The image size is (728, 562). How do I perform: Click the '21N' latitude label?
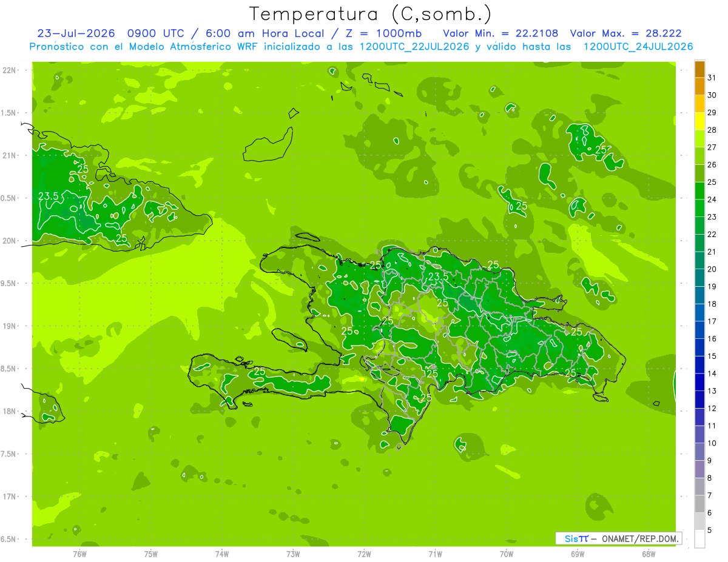click(10, 155)
